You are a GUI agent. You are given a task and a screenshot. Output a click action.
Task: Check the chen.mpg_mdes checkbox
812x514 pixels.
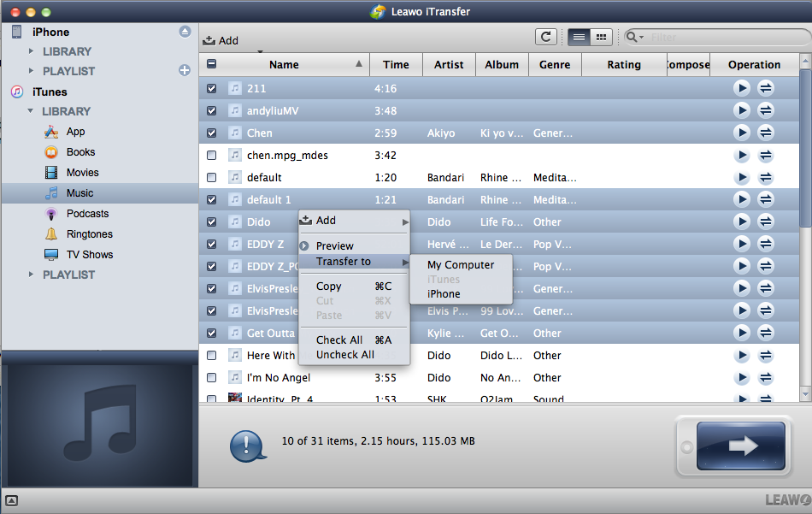(x=212, y=155)
